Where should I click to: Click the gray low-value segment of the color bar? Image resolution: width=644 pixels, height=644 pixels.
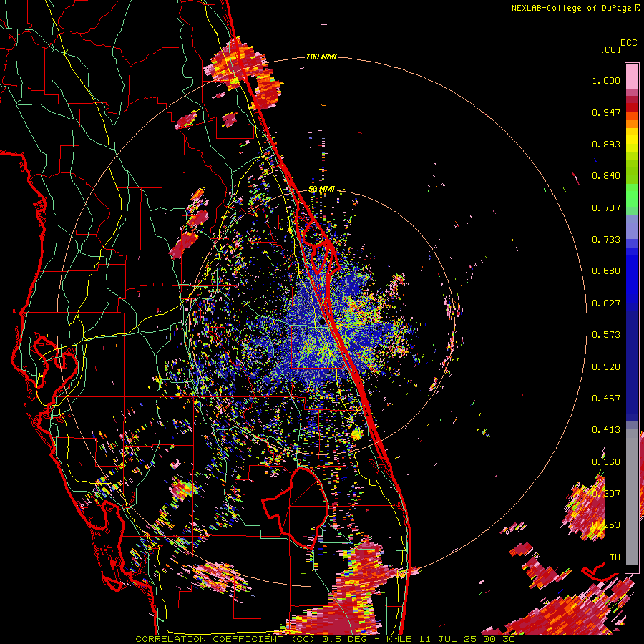(x=632, y=497)
